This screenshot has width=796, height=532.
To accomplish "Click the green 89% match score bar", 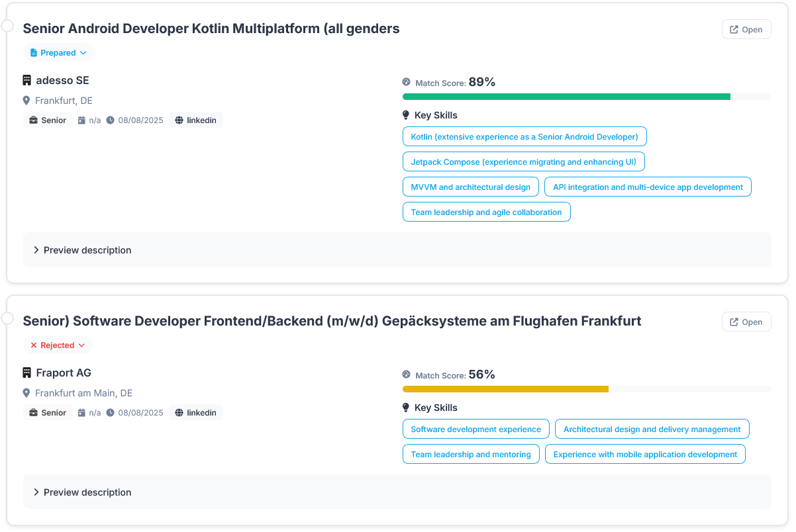I will 566,97.
